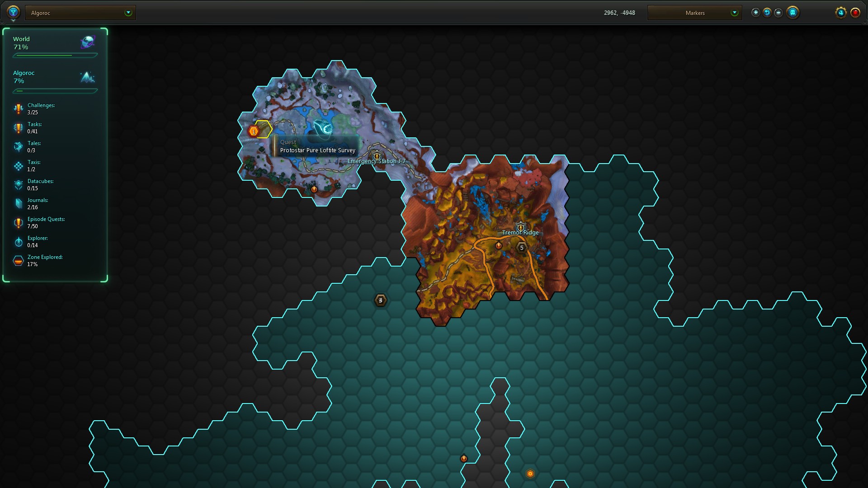Image resolution: width=868 pixels, height=488 pixels.
Task: Click the Datacubes: 0/15 entry
Action: pyautogui.click(x=40, y=185)
